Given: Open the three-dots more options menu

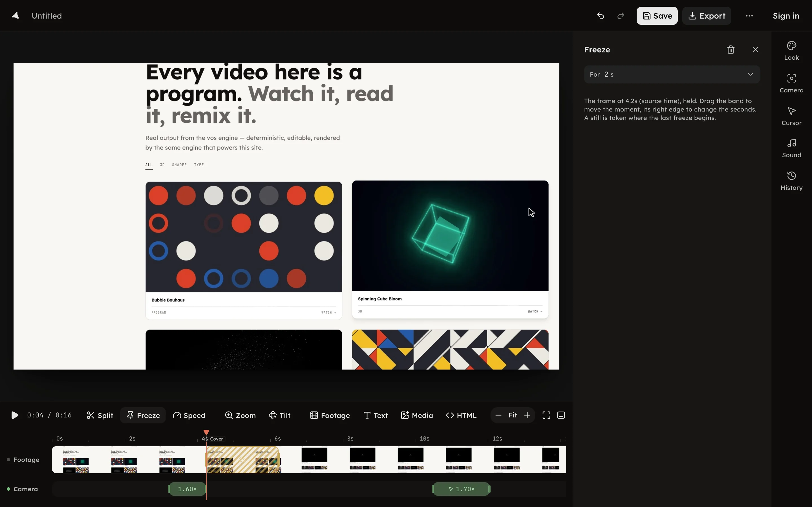Looking at the screenshot, I should coord(749,16).
